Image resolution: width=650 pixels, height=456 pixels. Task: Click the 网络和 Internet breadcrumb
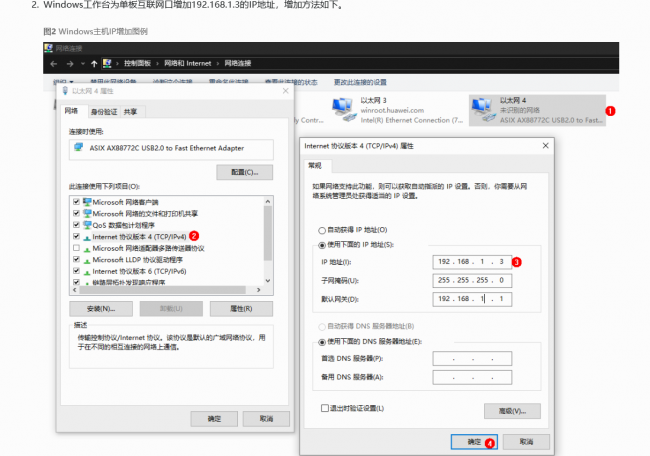pyautogui.click(x=188, y=63)
